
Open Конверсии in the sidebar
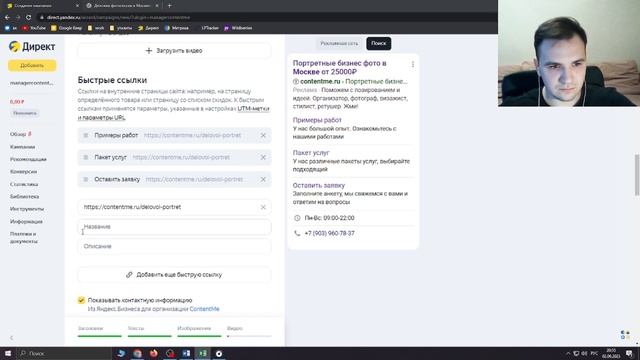coord(23,171)
